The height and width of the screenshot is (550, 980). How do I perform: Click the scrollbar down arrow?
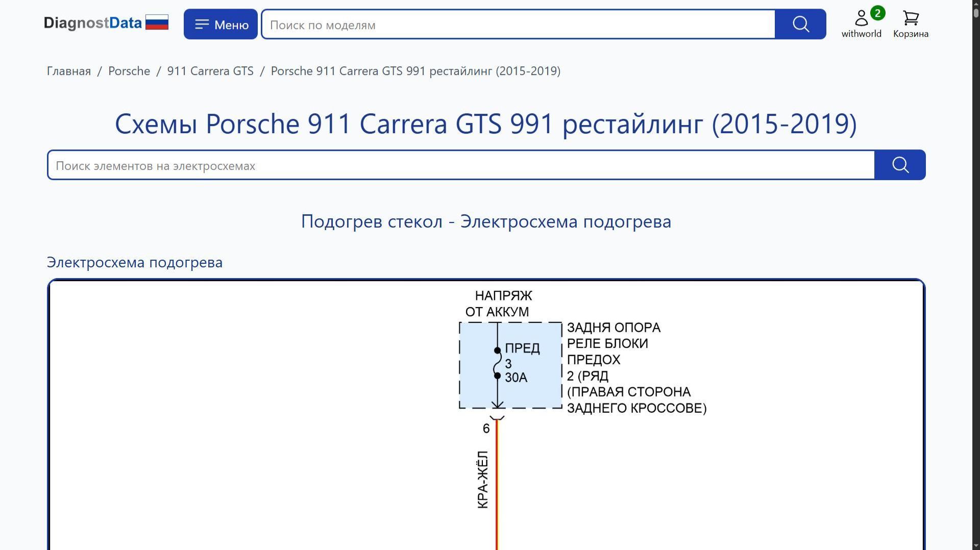click(976, 545)
